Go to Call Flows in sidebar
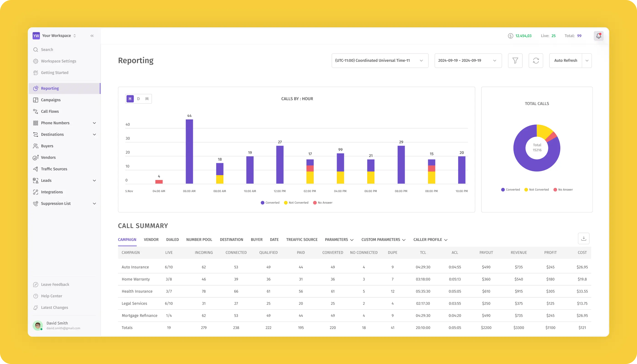 tap(50, 111)
